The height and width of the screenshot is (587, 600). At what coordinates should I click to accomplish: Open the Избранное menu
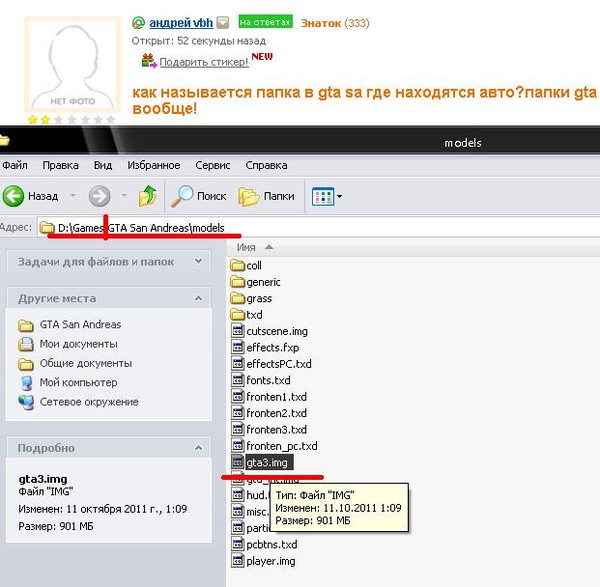tap(154, 165)
